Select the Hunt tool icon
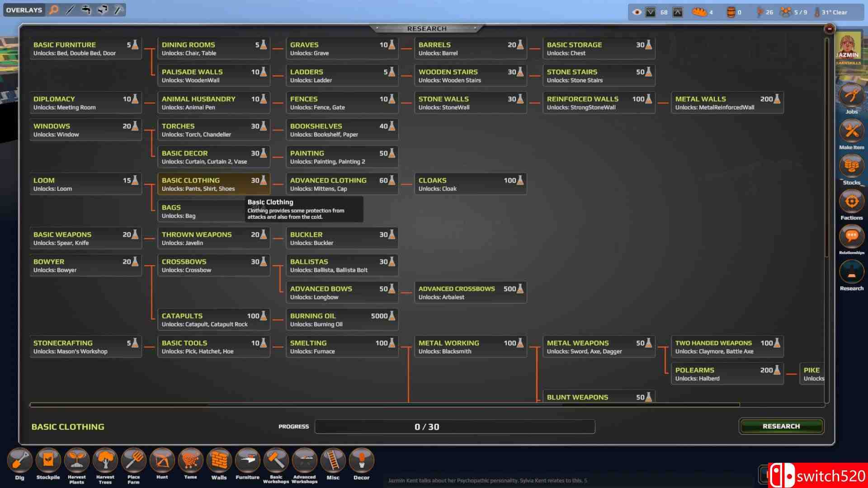 162,461
